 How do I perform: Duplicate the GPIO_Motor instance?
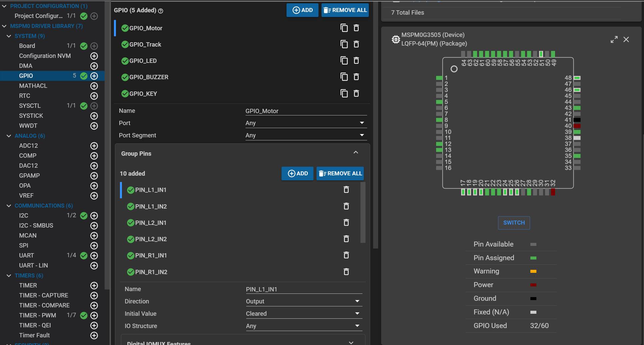[344, 28]
